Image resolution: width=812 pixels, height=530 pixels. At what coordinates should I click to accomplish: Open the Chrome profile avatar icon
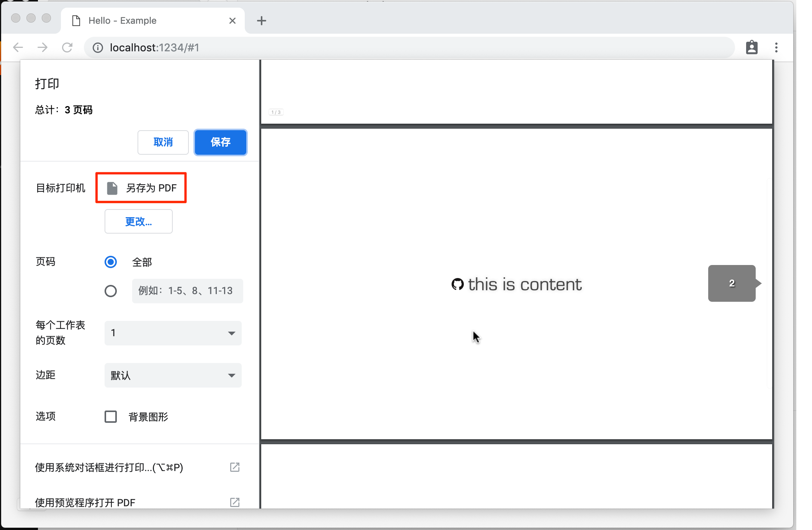[751, 47]
